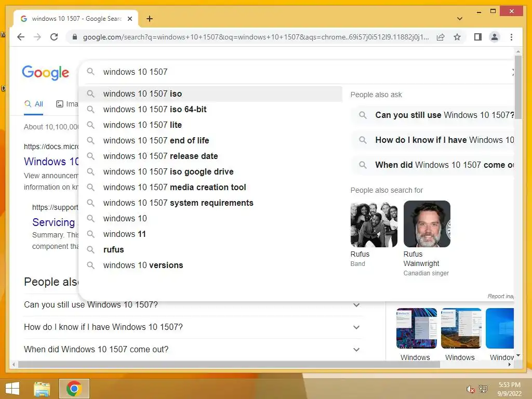Click the vertical scrollbar thumb
Screen dimensions: 532x399
[518, 87]
